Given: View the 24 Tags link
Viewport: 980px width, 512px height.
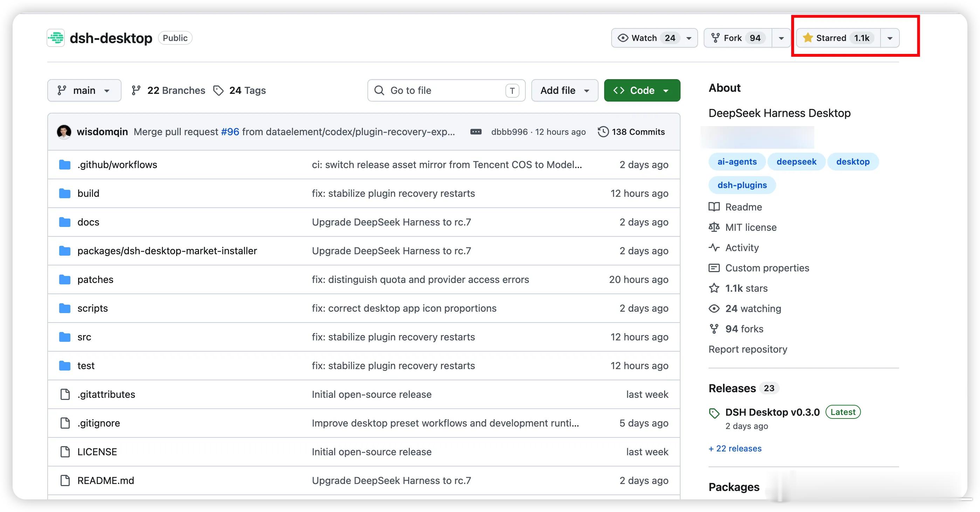Looking at the screenshot, I should coord(240,91).
